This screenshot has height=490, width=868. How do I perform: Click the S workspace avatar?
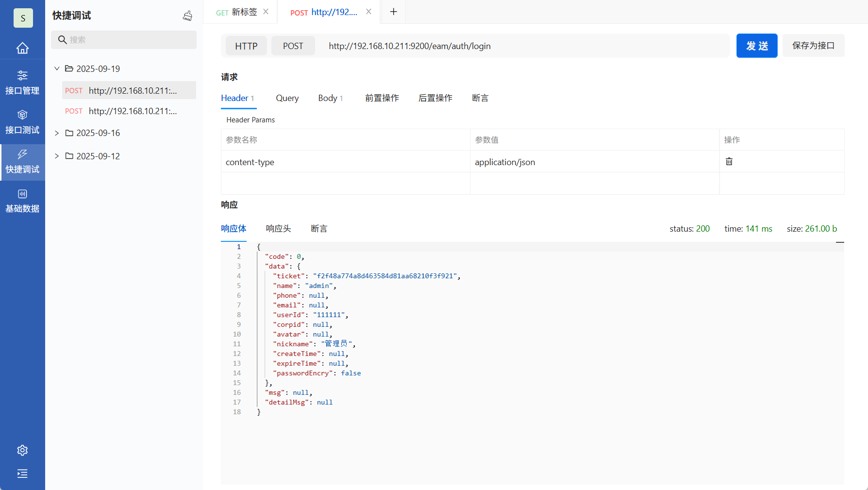pyautogui.click(x=23, y=18)
